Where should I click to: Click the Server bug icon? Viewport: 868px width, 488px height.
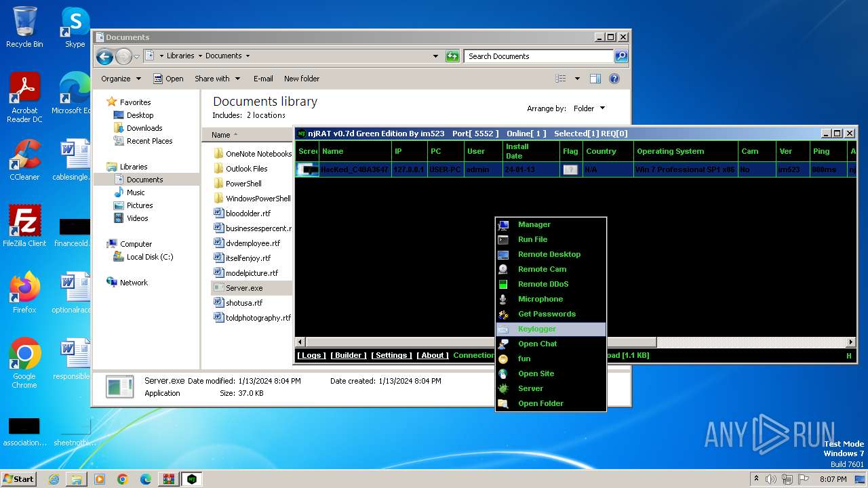pyautogui.click(x=503, y=389)
